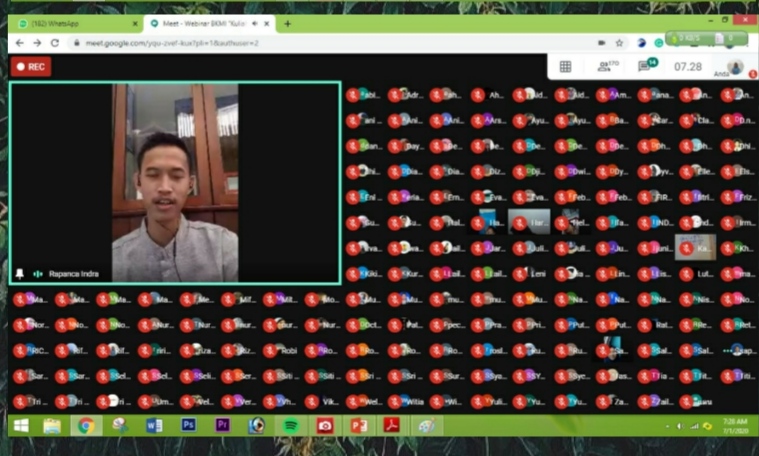The height and width of the screenshot is (456, 759).
Task: Mute the Meet tab audio speaker icon
Action: (x=256, y=23)
